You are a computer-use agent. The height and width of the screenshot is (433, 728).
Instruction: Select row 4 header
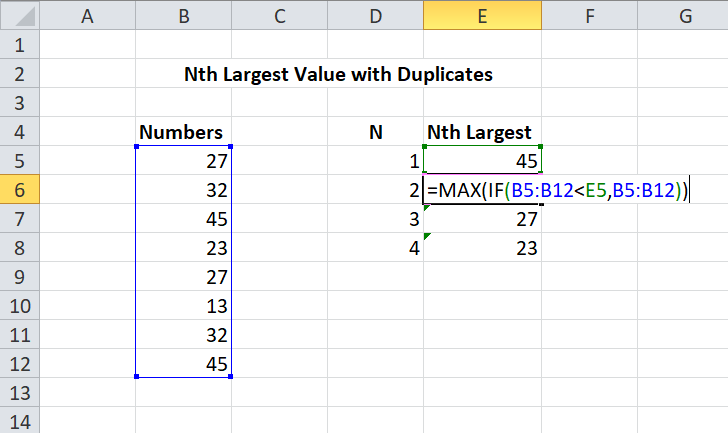pyautogui.click(x=20, y=131)
